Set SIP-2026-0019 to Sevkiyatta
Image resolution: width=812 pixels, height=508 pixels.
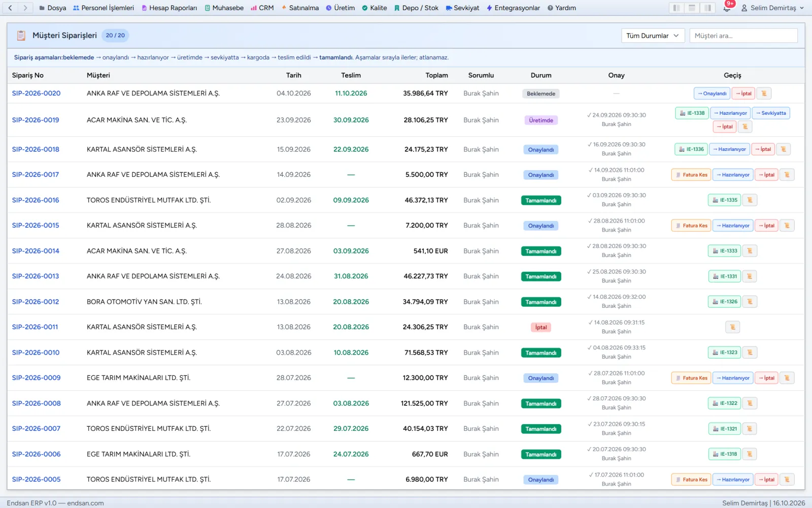click(771, 113)
